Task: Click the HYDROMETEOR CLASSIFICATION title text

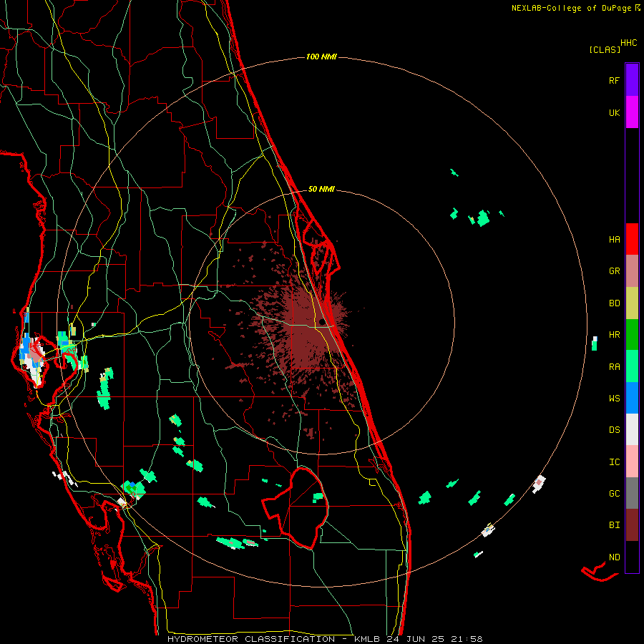Action: 251,639
